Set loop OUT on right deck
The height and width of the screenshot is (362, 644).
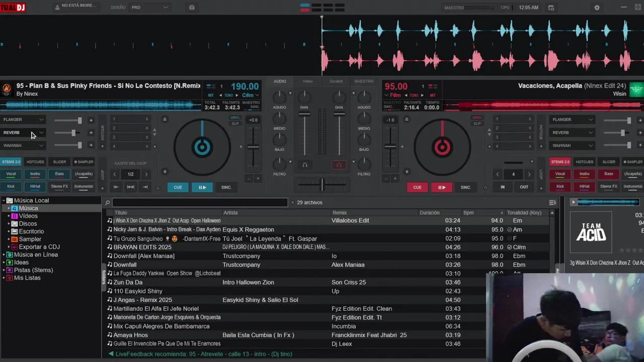pos(524,187)
